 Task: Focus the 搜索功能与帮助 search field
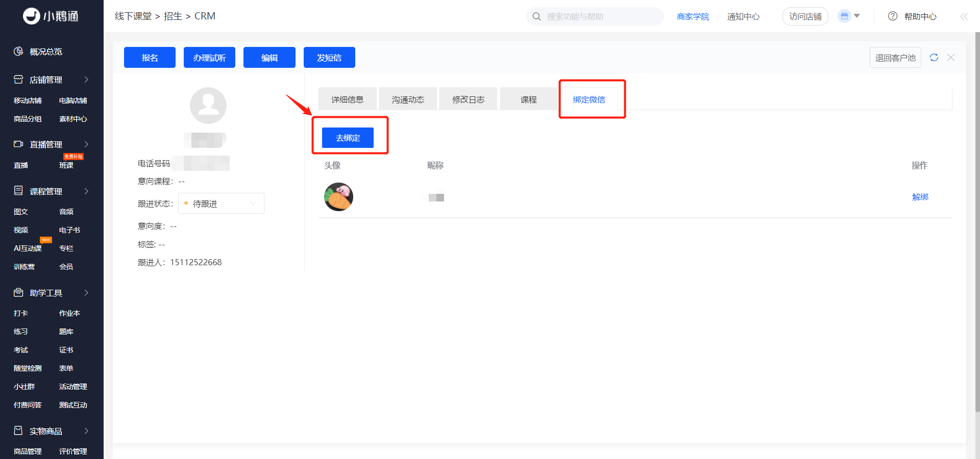click(x=595, y=16)
